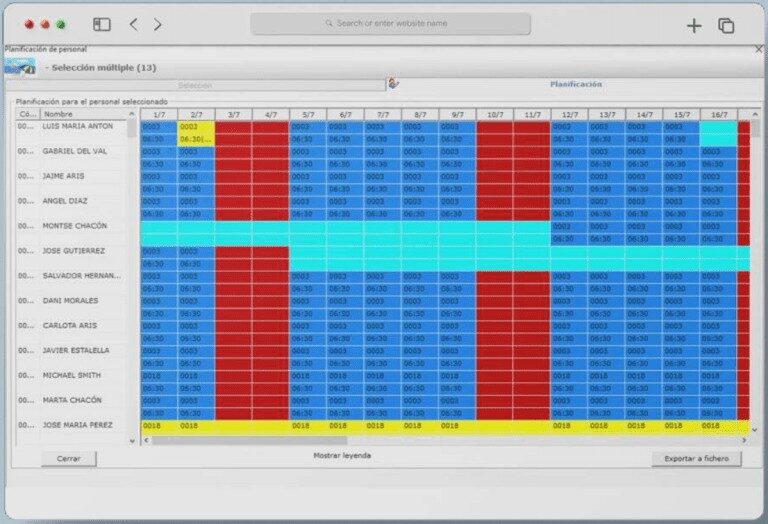The width and height of the screenshot is (768, 524).
Task: Toggle the browser sidebar icon
Action: pos(101,25)
